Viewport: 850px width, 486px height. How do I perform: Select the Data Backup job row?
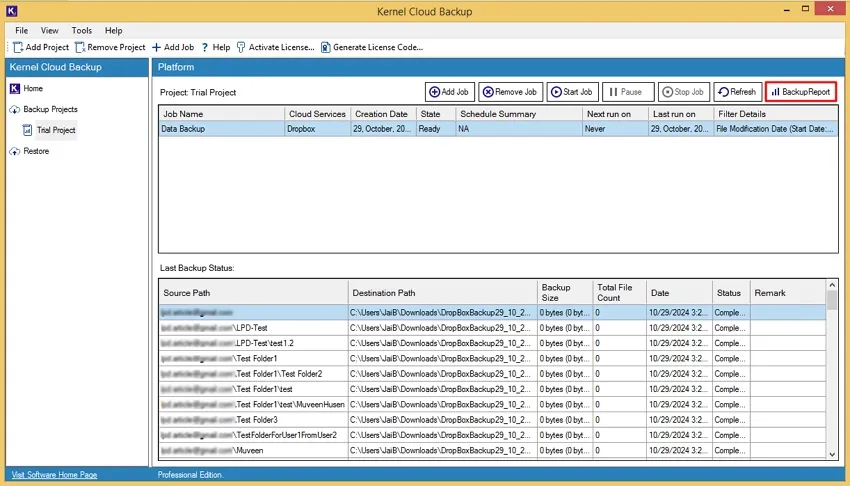[498, 129]
